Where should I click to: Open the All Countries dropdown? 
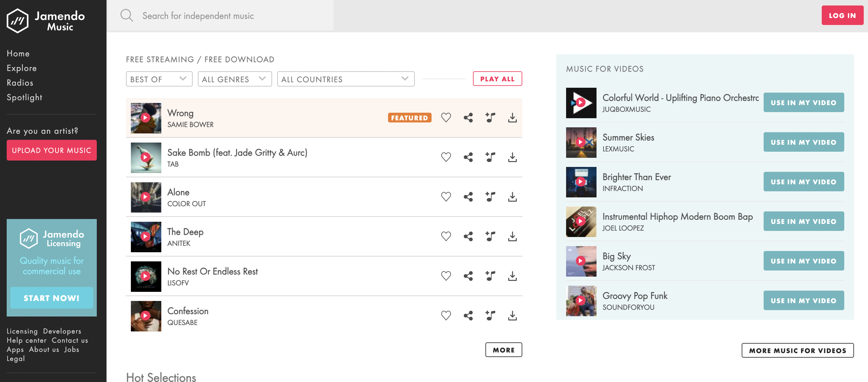pos(345,79)
